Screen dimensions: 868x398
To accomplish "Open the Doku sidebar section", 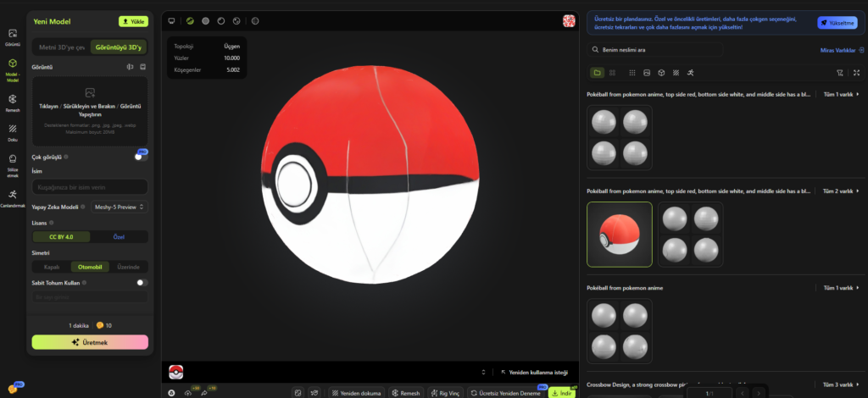I will pyautogui.click(x=13, y=133).
